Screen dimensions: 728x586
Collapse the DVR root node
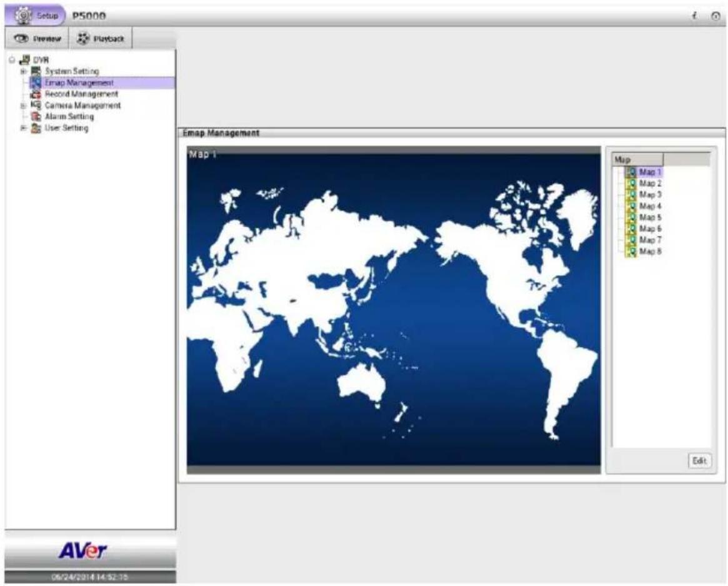coord(12,59)
